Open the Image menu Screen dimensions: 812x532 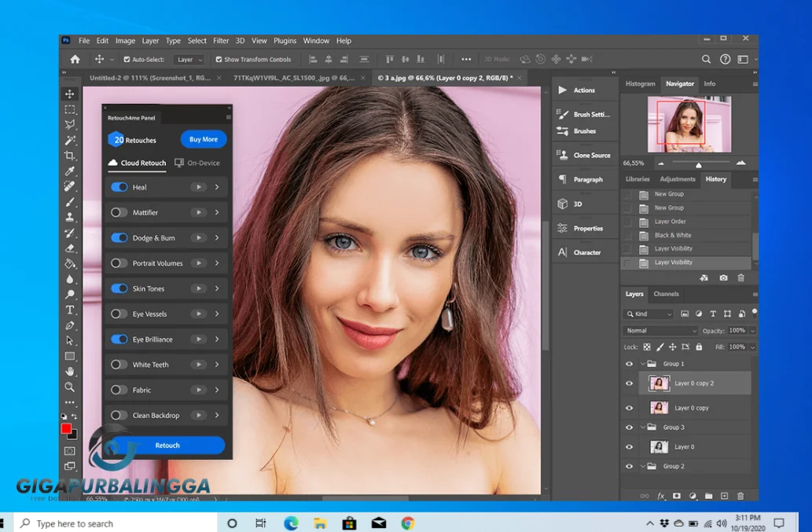(x=125, y=40)
